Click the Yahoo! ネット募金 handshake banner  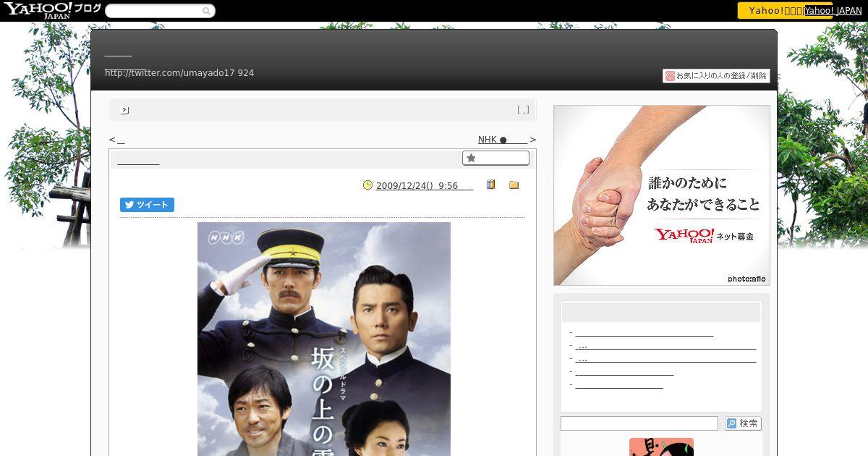(662, 195)
